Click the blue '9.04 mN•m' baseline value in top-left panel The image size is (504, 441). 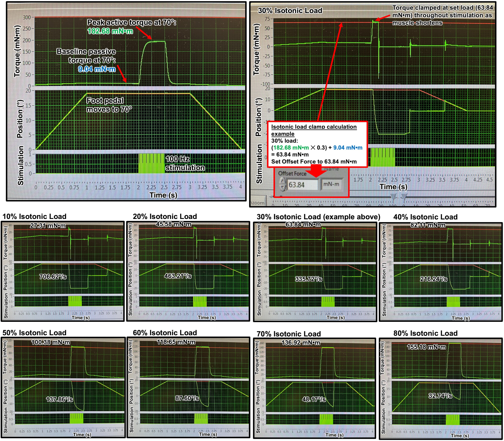(x=97, y=69)
